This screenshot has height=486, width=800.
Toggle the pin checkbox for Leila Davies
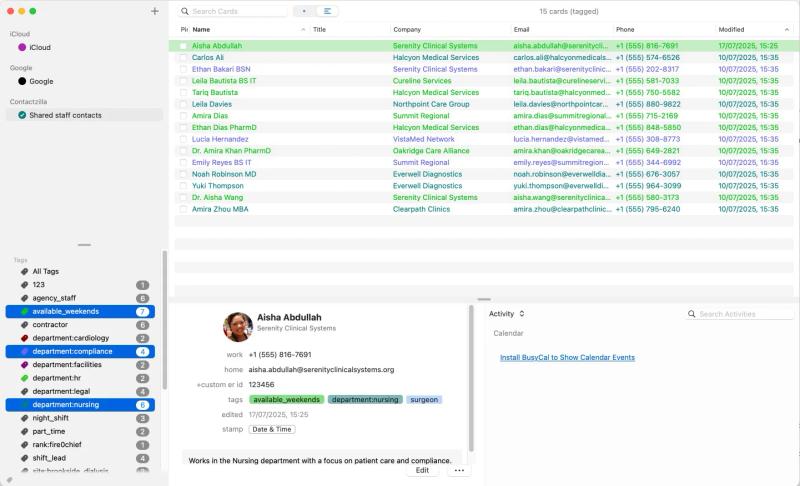tap(183, 104)
